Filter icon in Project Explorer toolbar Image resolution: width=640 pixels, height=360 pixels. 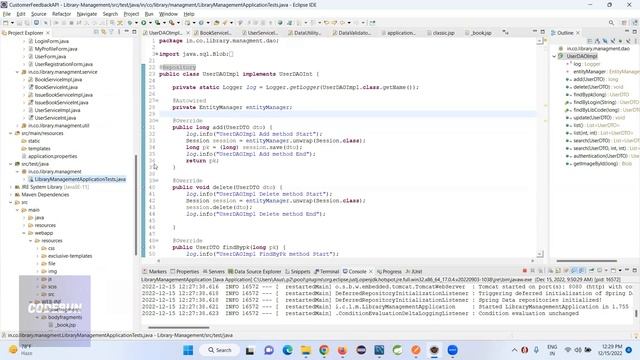tap(111, 32)
